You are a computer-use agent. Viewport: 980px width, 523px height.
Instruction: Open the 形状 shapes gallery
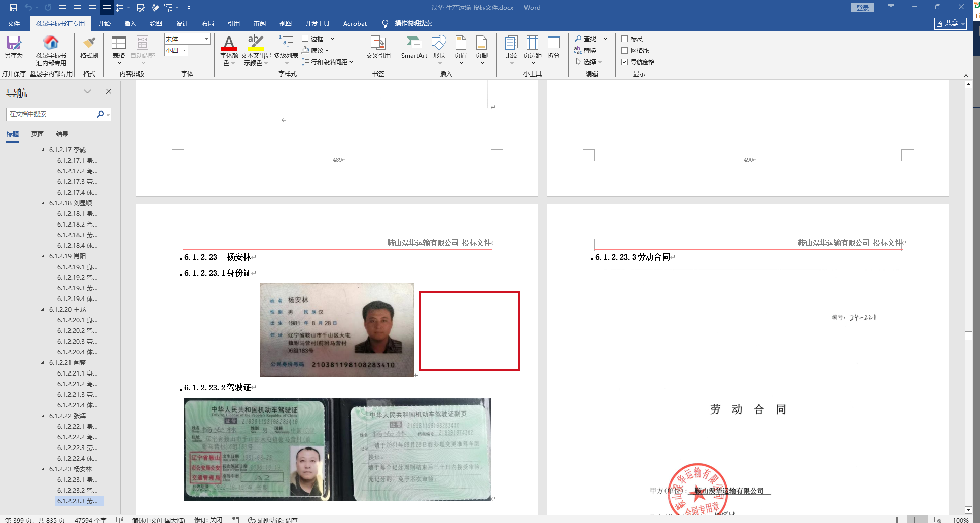click(439, 50)
